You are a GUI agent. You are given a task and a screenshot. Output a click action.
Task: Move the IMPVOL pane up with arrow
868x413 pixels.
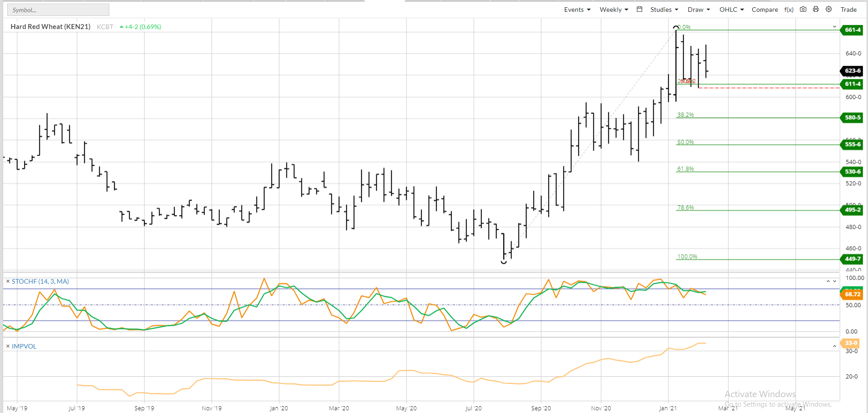tap(834, 346)
